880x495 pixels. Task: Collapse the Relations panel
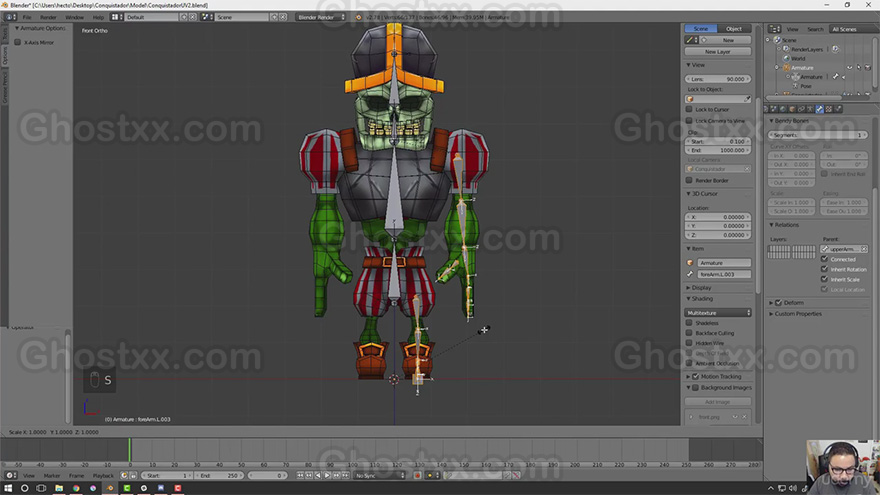click(x=772, y=224)
